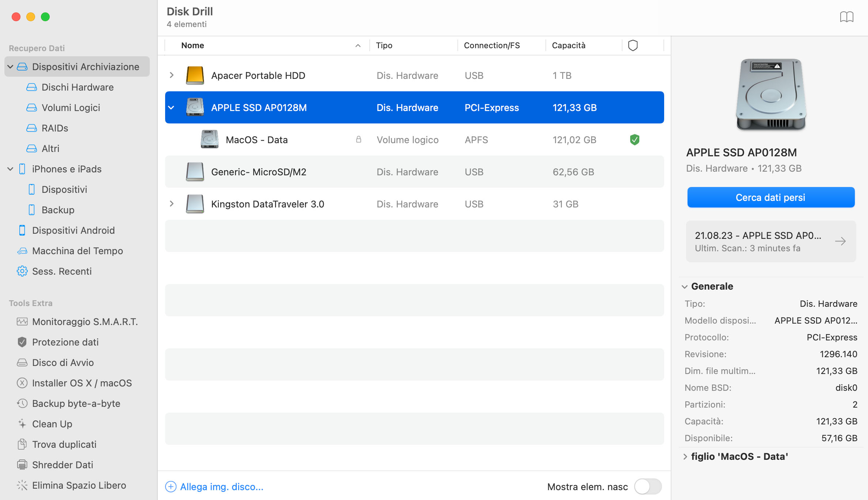Expand the Kingston DataTraveler 3.0 entry
The width and height of the screenshot is (868, 500).
pos(172,205)
